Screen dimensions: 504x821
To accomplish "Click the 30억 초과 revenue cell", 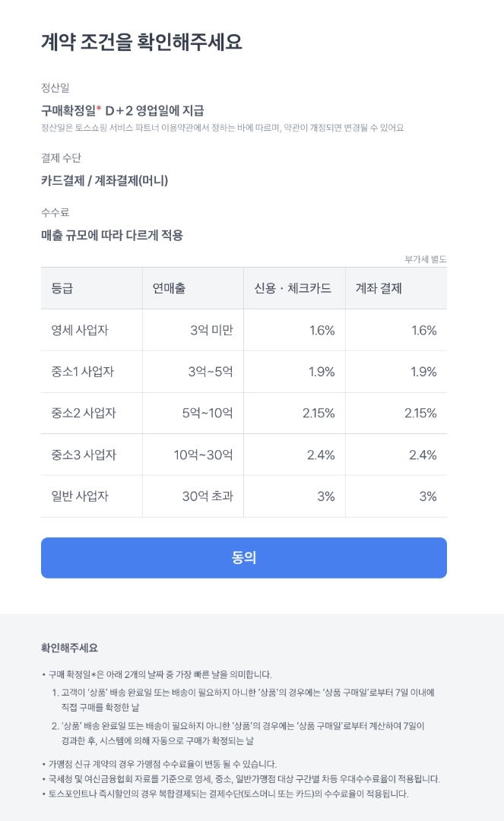I will click(x=208, y=496).
